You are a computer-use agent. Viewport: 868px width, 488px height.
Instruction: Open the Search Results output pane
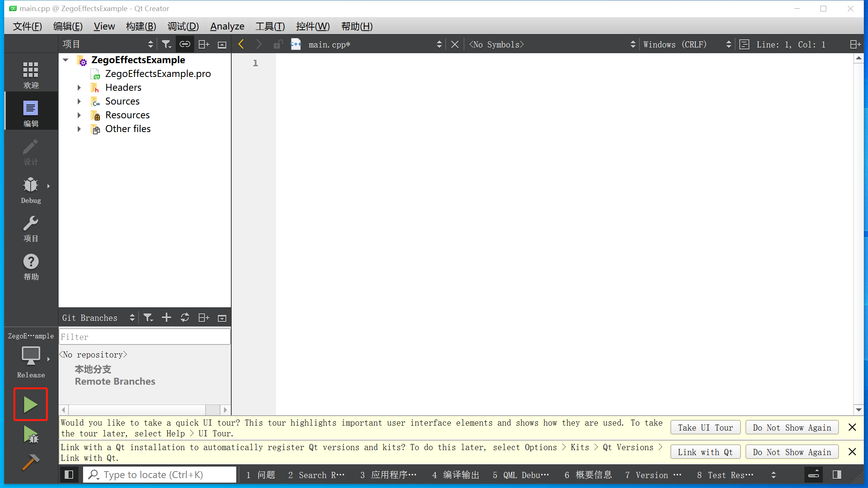click(x=316, y=475)
